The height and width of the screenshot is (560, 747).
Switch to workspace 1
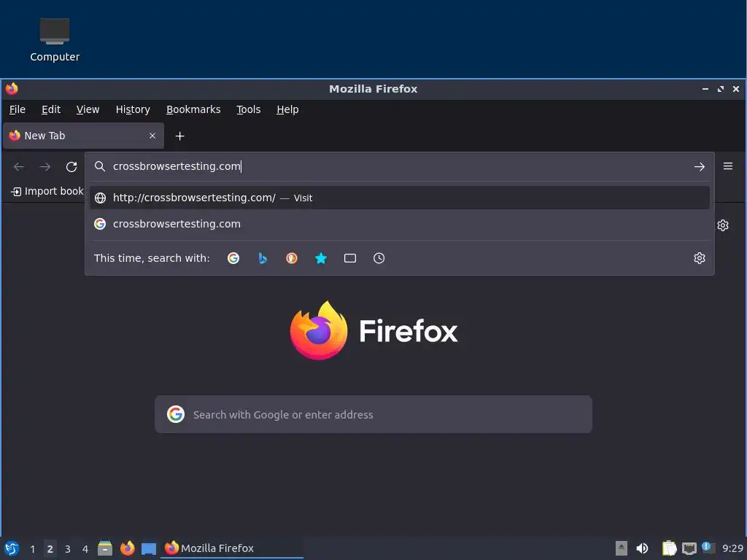coord(32,548)
